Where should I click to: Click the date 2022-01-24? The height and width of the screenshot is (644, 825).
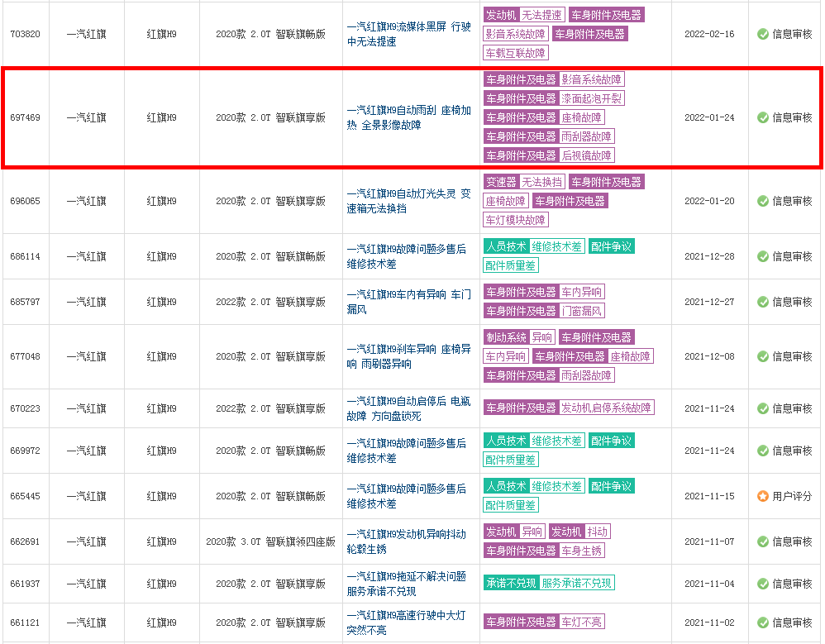point(709,117)
